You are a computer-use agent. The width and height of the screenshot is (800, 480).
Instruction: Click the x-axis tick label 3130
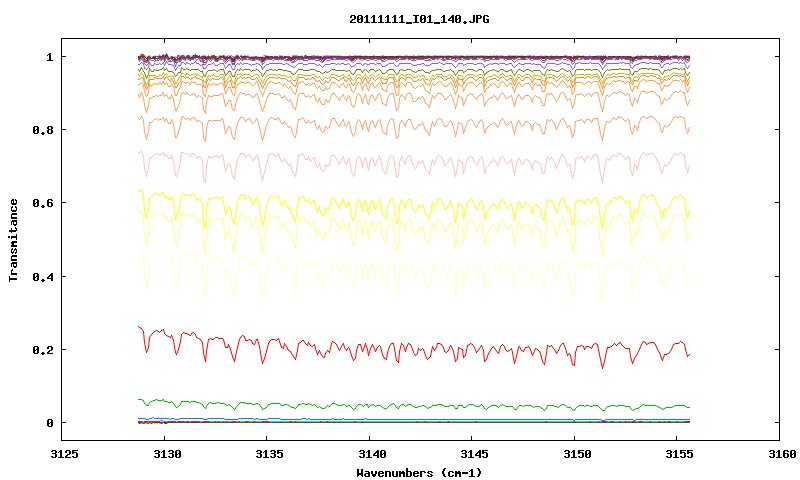(x=167, y=454)
